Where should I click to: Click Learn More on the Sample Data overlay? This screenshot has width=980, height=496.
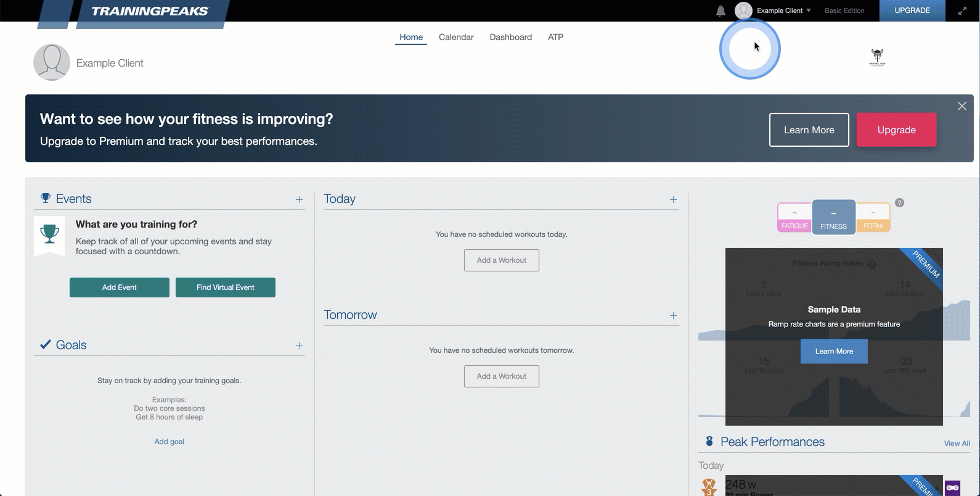pyautogui.click(x=834, y=351)
